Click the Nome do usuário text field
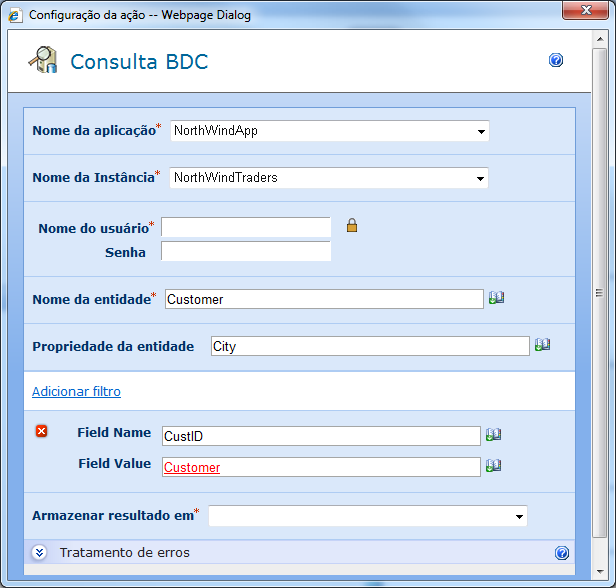 246,228
